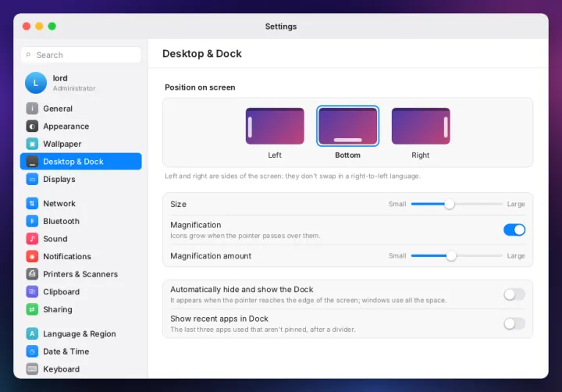562x392 pixels.
Task: Click the Displays sidebar icon
Action: pos(32,179)
